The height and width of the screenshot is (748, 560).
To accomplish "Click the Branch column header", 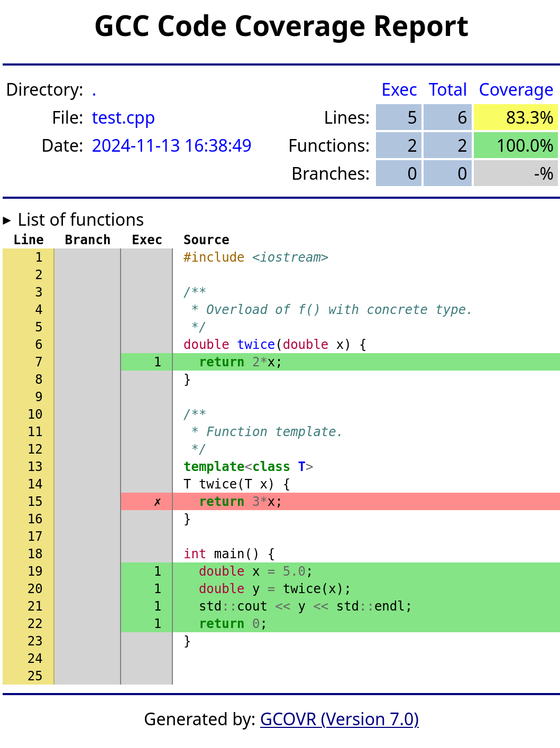I will pyautogui.click(x=87, y=239).
